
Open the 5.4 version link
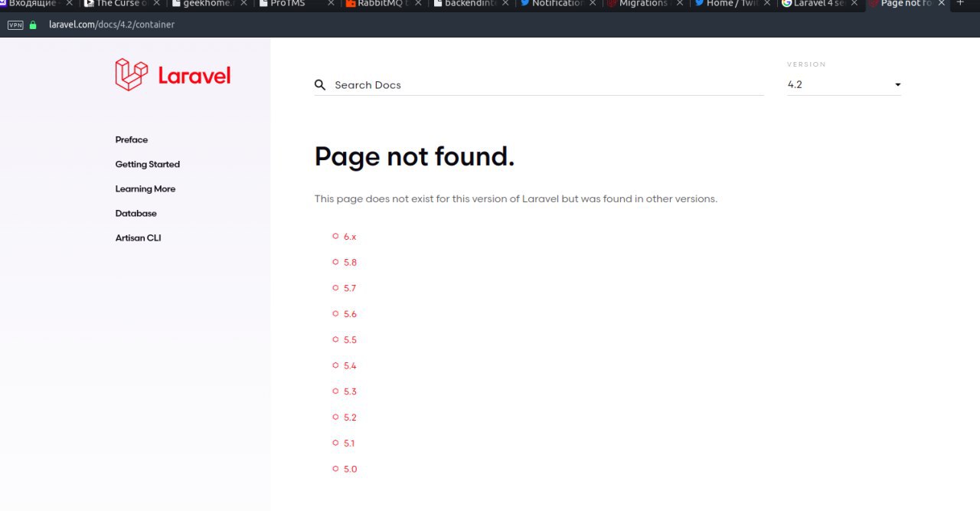[x=350, y=365]
